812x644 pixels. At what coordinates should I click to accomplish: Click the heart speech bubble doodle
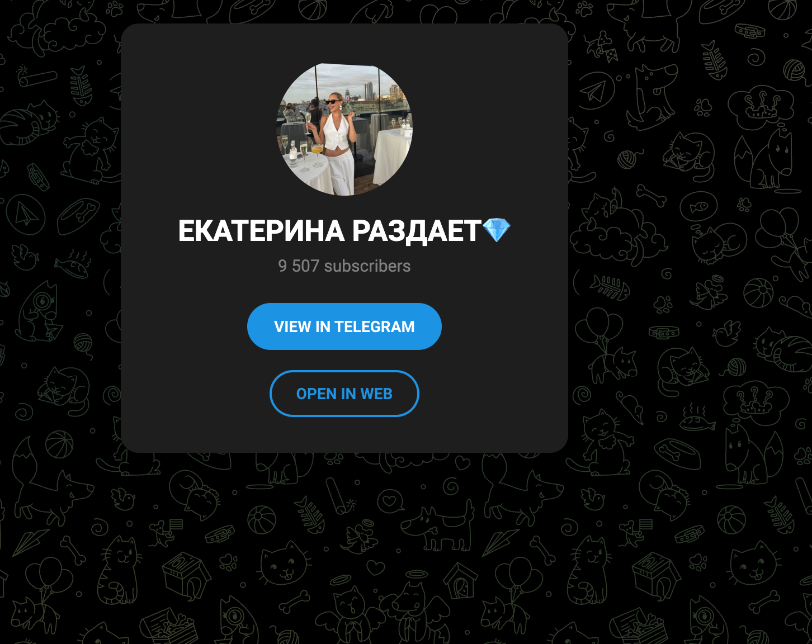coord(391,501)
